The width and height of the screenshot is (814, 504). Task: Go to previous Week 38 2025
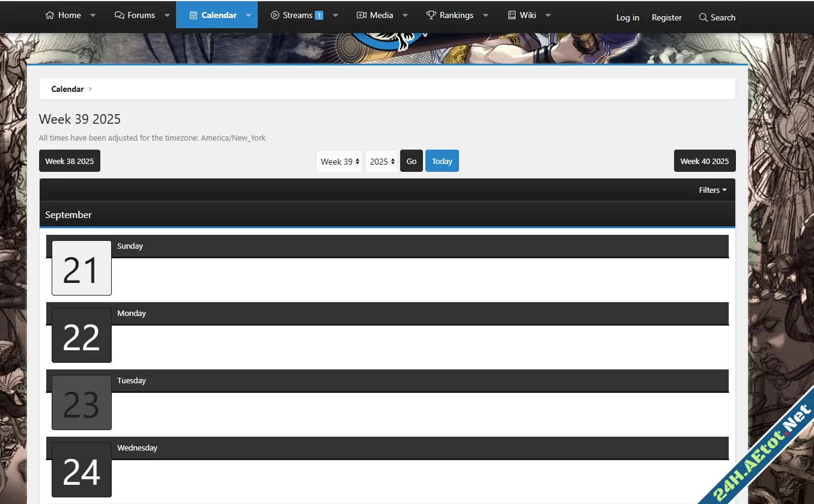coord(70,161)
